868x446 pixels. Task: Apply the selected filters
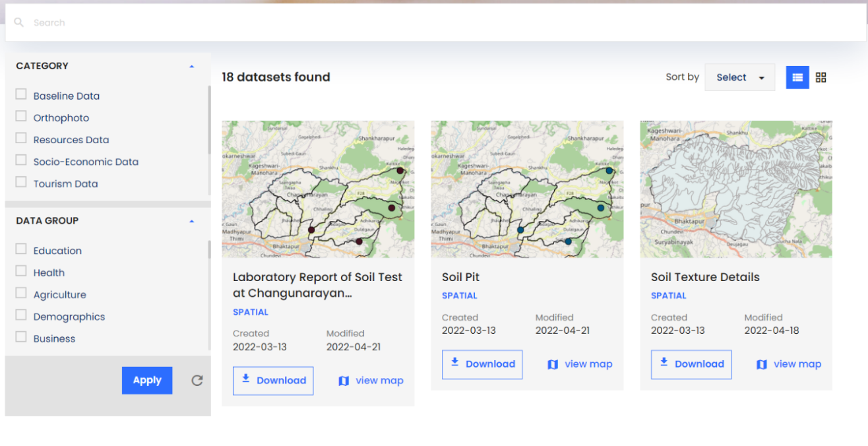pyautogui.click(x=147, y=380)
